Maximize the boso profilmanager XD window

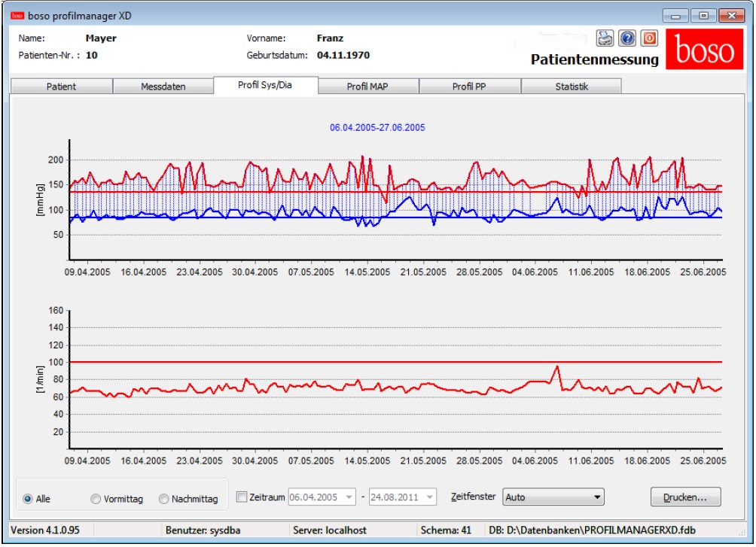coord(703,16)
